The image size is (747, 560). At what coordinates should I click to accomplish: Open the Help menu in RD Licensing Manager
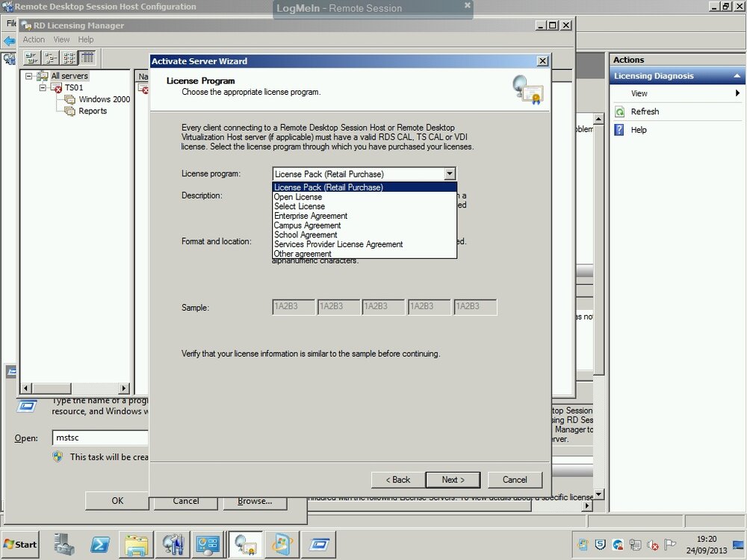(x=86, y=40)
